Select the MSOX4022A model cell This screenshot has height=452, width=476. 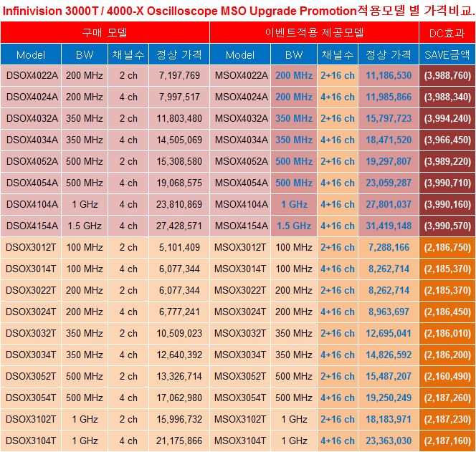(x=240, y=75)
